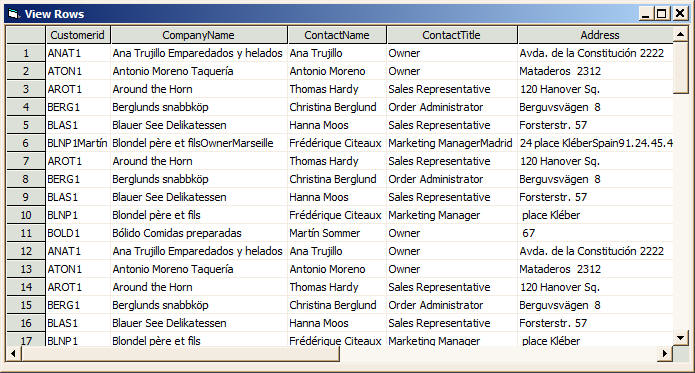Click place Kléber in row 10

(595, 215)
